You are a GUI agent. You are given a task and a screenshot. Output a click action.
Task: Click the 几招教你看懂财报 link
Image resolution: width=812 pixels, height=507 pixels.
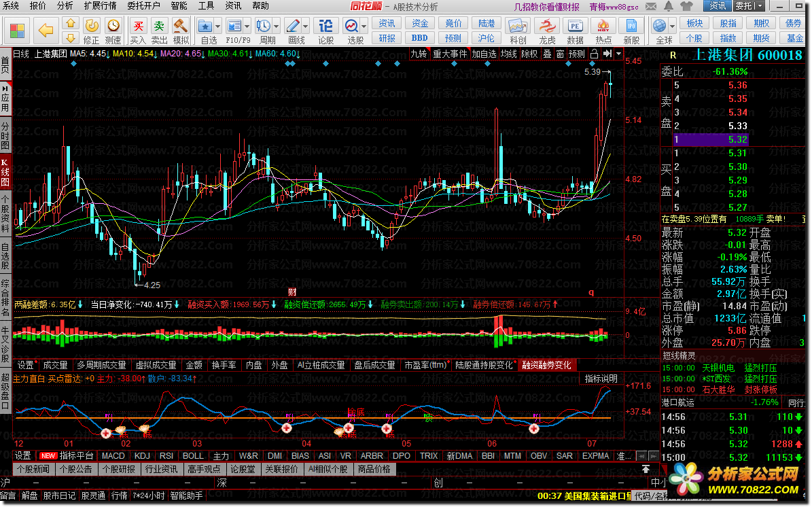pos(547,6)
